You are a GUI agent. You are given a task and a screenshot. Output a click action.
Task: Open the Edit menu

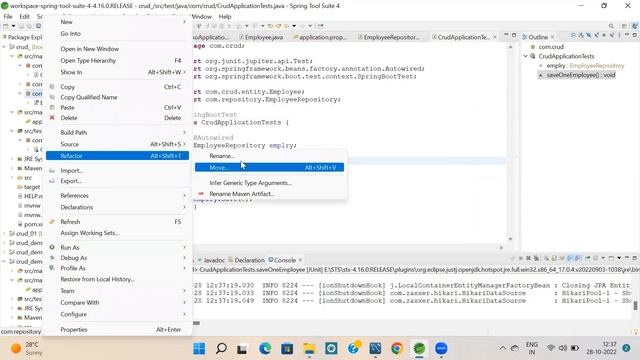click(24, 16)
